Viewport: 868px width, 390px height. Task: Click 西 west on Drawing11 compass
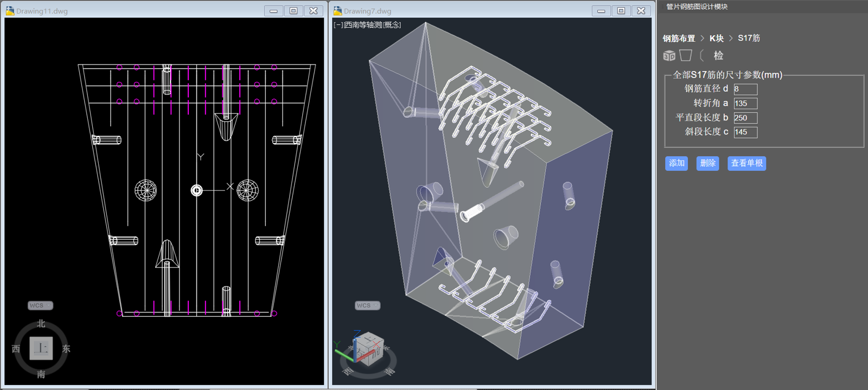[x=16, y=349]
